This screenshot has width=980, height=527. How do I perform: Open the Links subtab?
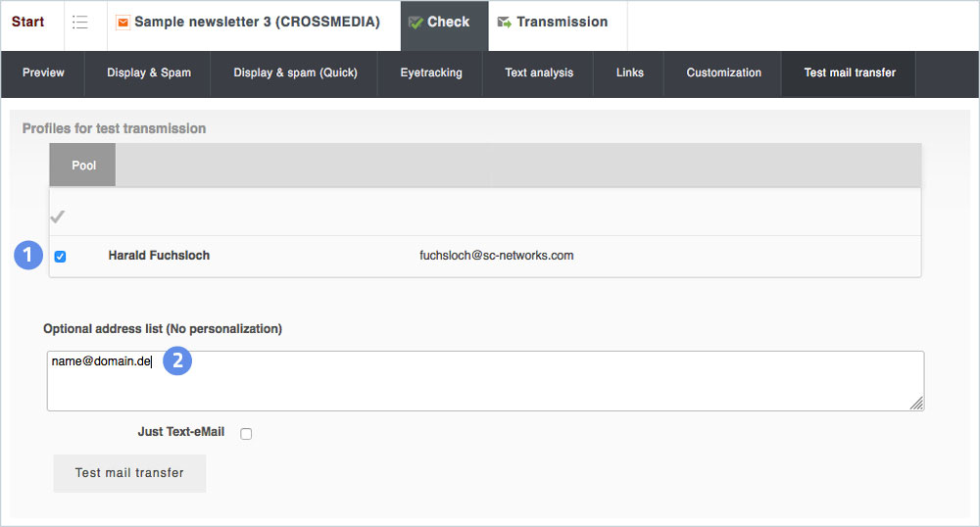coord(629,73)
